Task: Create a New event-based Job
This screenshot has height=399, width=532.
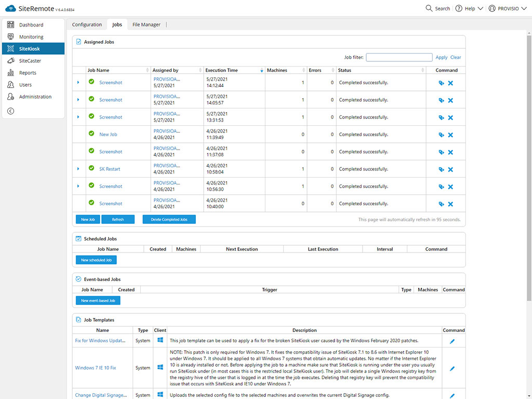Action: point(98,300)
